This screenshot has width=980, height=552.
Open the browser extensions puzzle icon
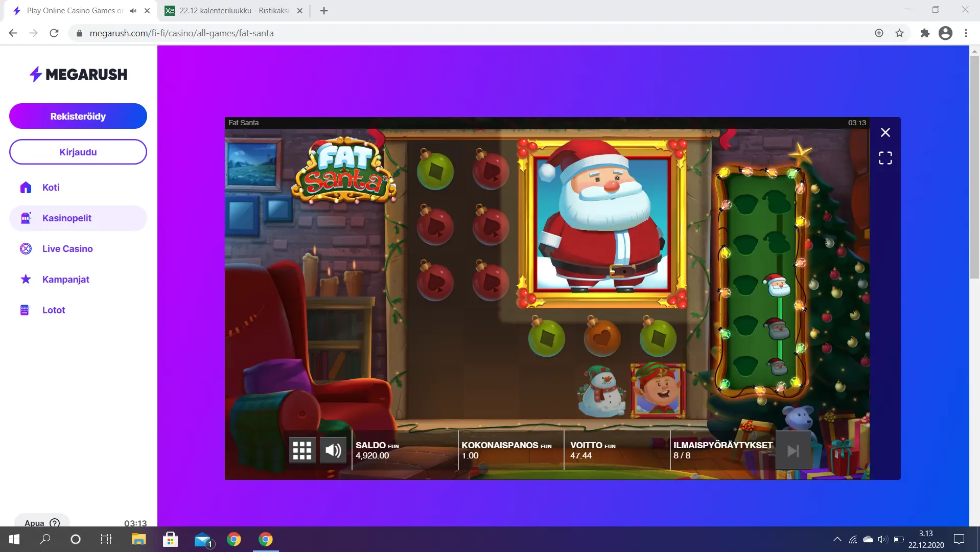tap(925, 33)
